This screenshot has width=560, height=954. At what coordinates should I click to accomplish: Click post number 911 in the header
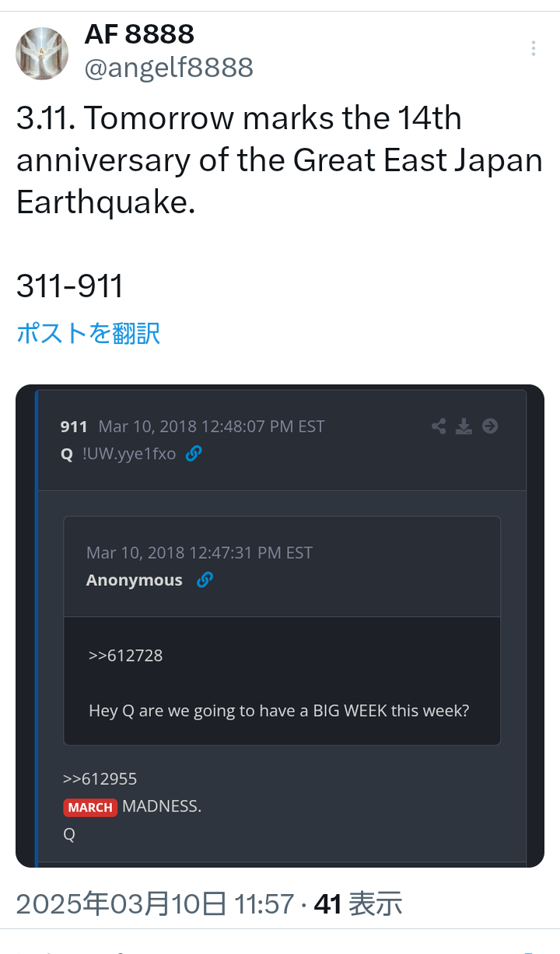pyautogui.click(x=74, y=426)
